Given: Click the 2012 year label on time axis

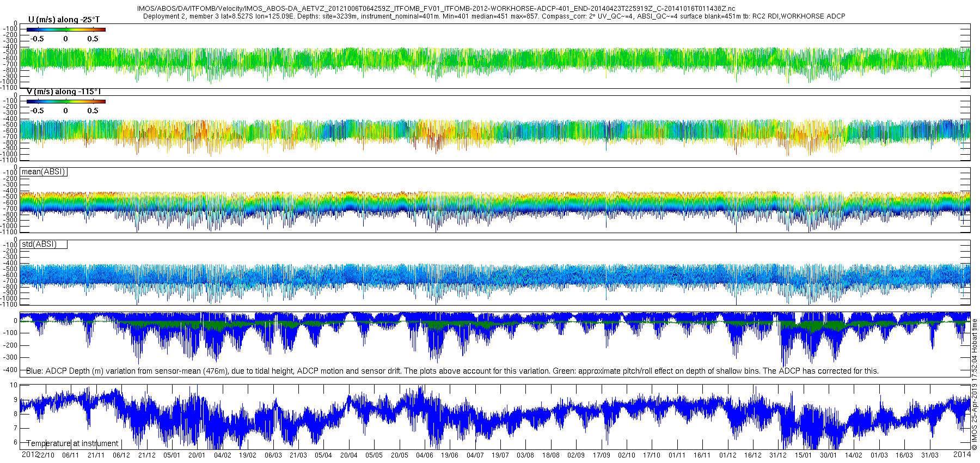Looking at the screenshot, I should click(29, 454).
